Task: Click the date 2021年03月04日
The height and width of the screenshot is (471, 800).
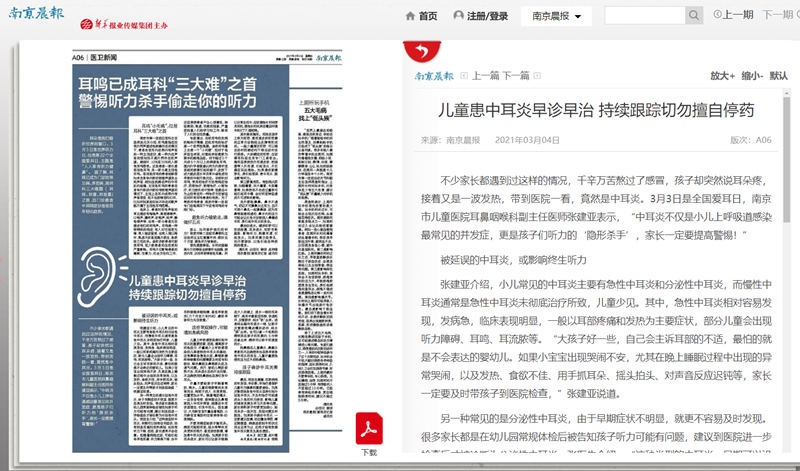Action: click(x=527, y=140)
